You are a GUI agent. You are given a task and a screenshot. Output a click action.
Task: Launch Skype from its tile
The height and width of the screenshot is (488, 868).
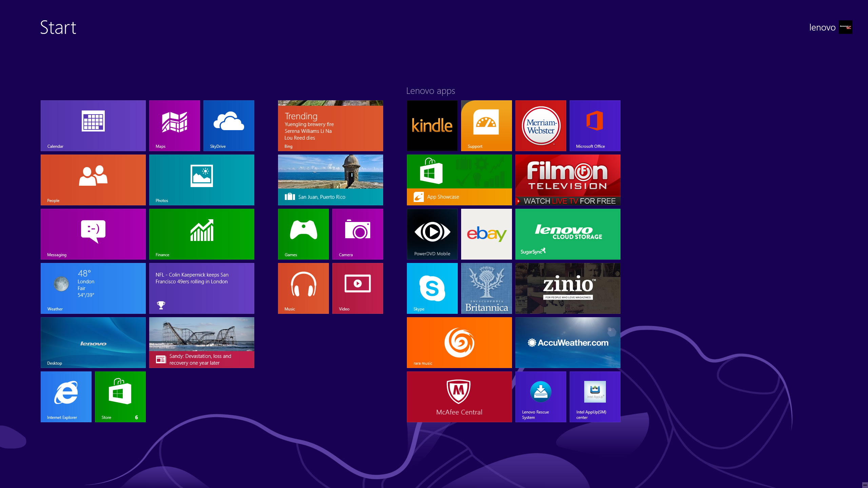[x=432, y=288]
